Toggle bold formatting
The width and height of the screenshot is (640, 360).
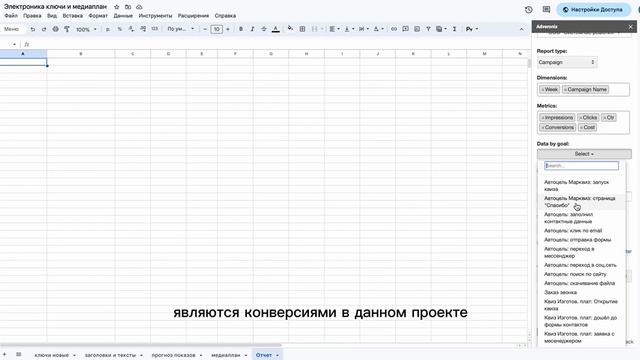click(x=241, y=29)
